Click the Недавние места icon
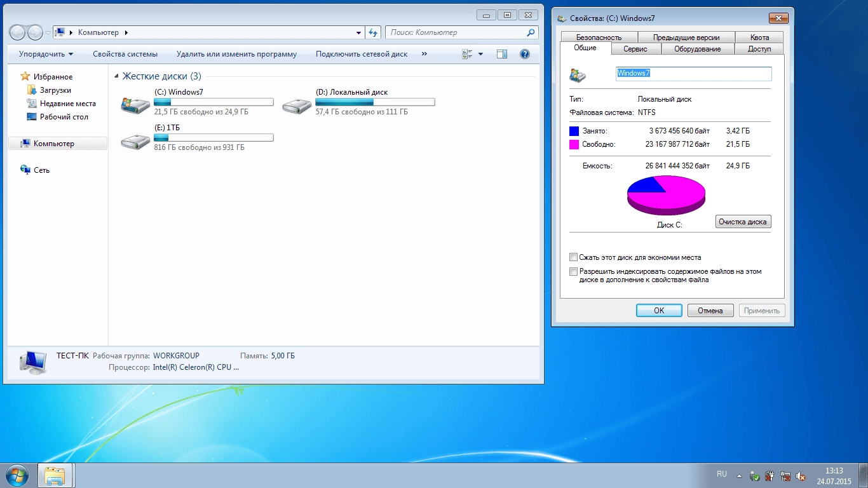This screenshot has height=488, width=868. click(x=32, y=104)
